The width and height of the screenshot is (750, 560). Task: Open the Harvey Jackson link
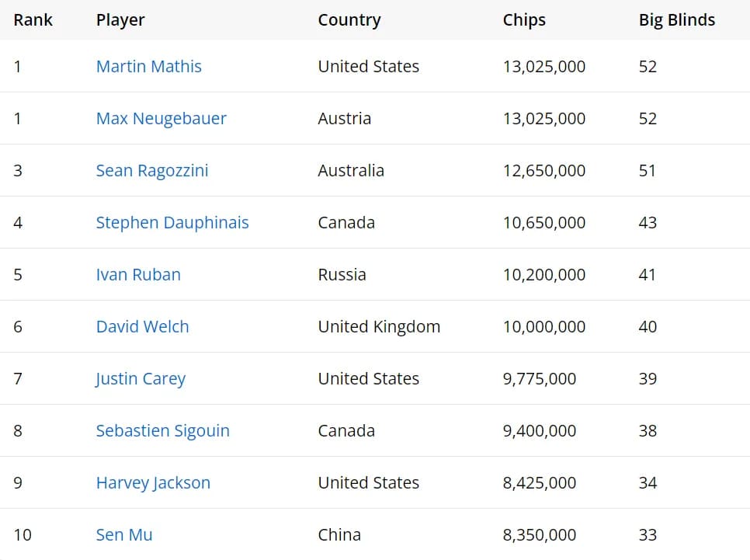153,483
